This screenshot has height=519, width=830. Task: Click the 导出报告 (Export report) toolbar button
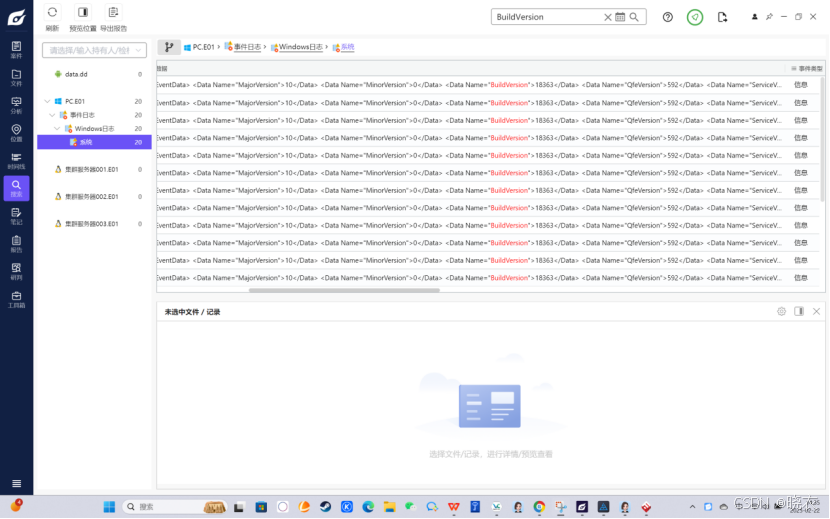[113, 18]
